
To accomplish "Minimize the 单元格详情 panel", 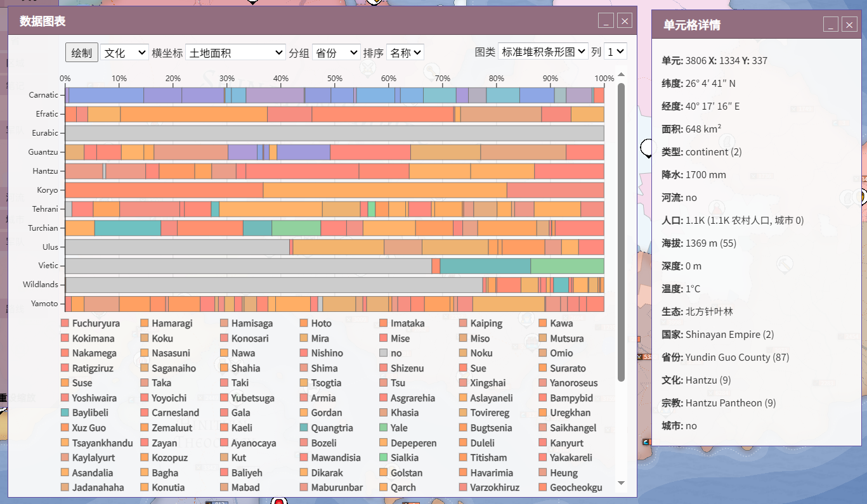I will click(x=831, y=24).
